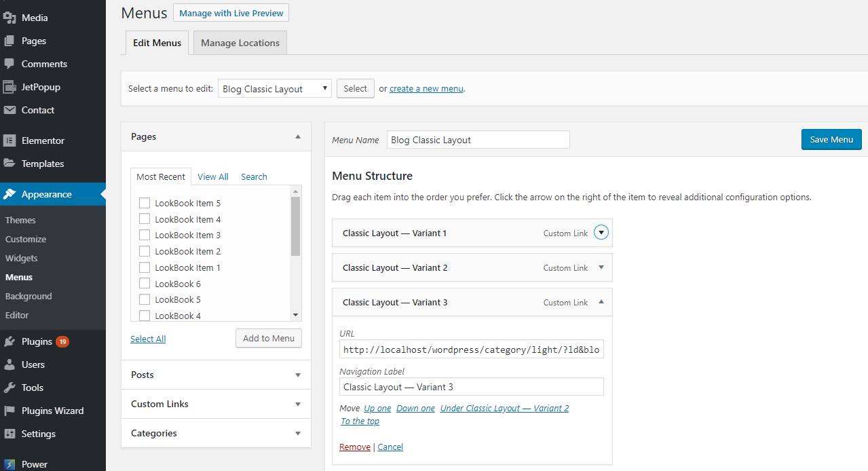Switch to View All pages tab

coord(212,176)
